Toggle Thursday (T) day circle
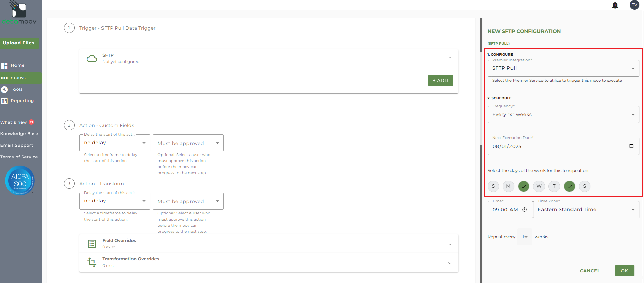Viewport: 644px width, 283px height. [554, 186]
